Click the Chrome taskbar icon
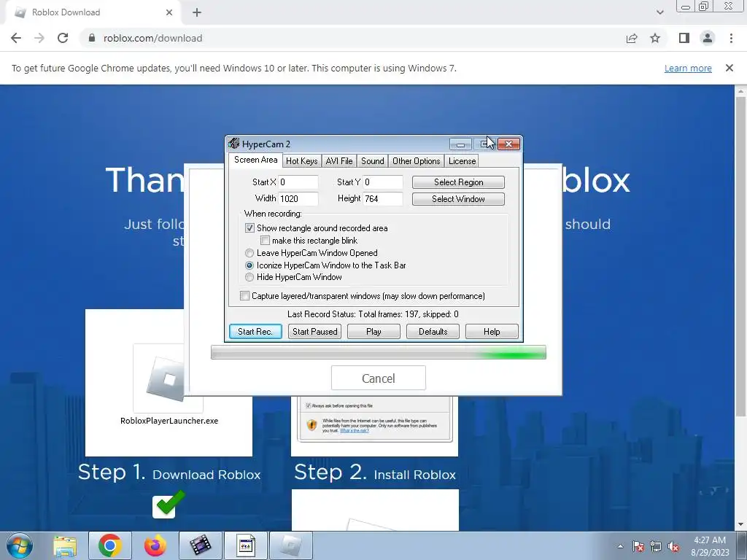This screenshot has height=560, width=747. [x=110, y=545]
